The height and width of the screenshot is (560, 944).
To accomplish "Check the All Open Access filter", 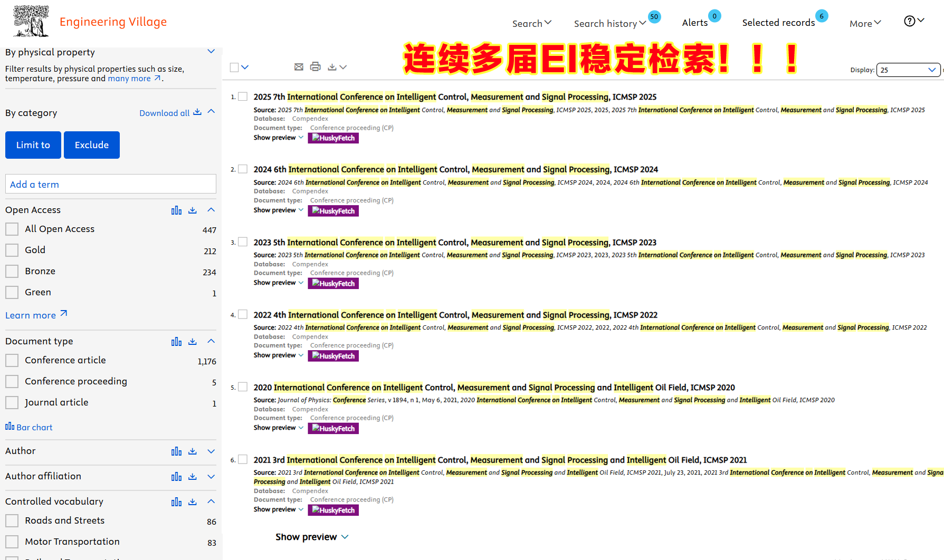I will click(12, 229).
